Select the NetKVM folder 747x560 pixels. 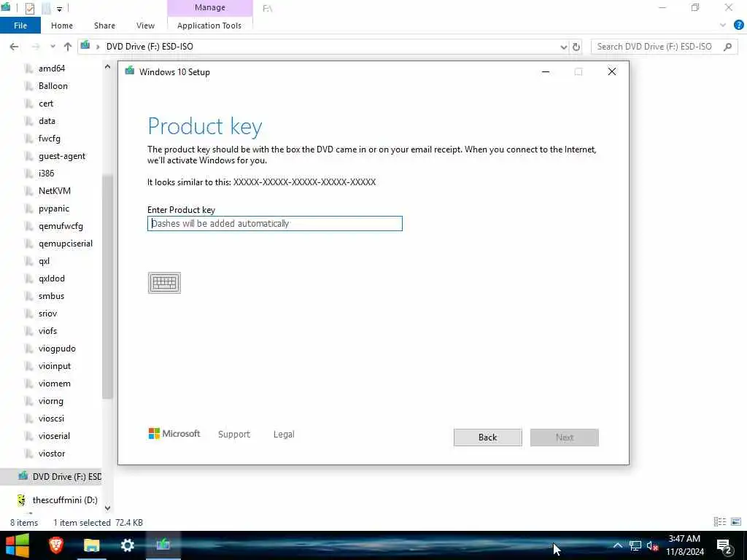click(x=54, y=191)
